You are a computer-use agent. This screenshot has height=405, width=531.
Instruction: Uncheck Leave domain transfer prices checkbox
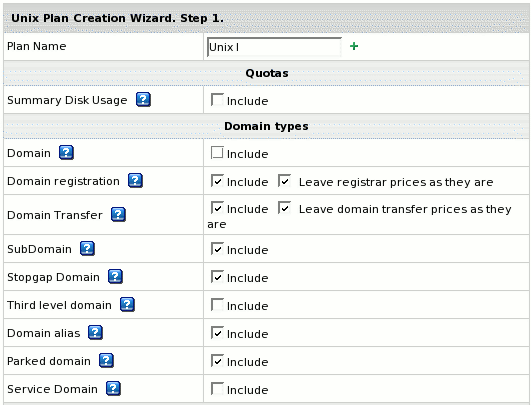[284, 208]
